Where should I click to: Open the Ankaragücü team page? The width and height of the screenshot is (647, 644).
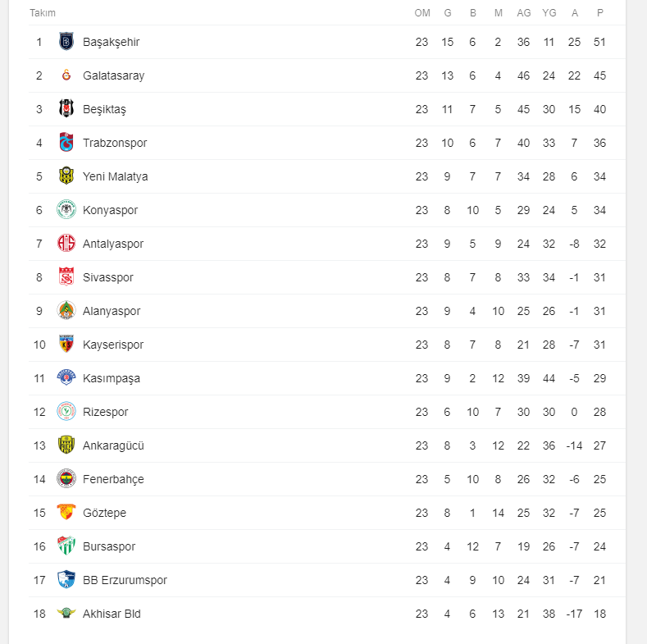(x=113, y=445)
